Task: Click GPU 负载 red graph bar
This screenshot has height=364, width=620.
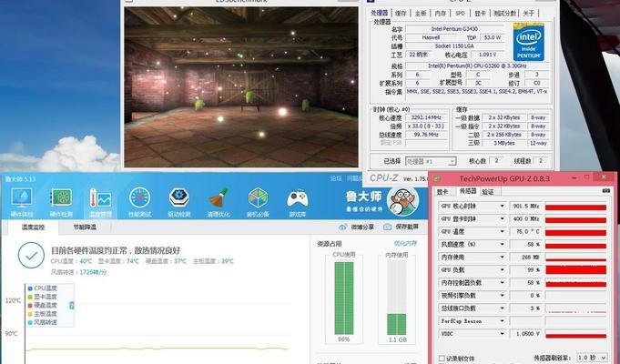Action: [x=575, y=270]
